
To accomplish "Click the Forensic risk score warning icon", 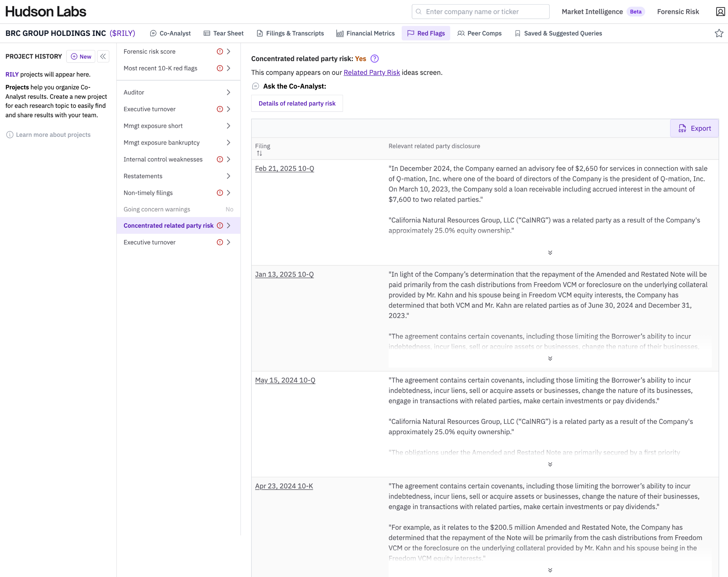I will point(220,52).
